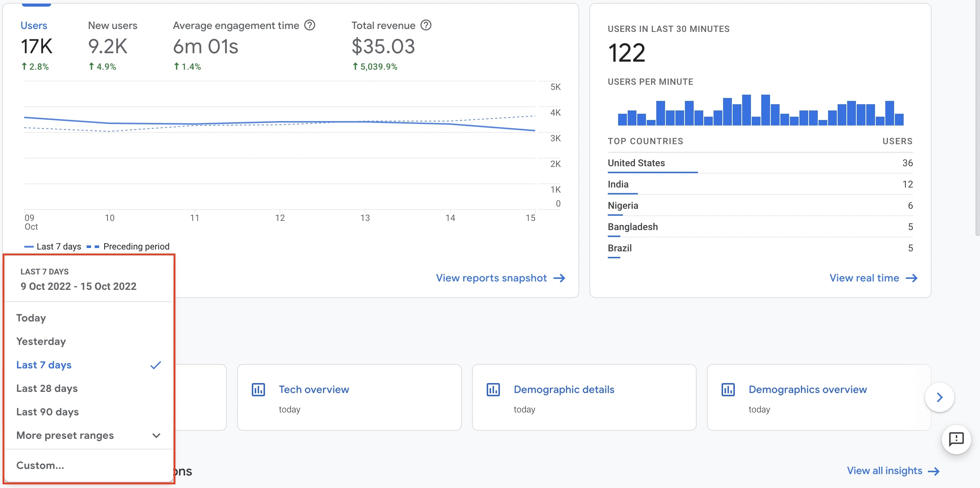
Task: Switch to the Users metric tab
Action: click(34, 25)
